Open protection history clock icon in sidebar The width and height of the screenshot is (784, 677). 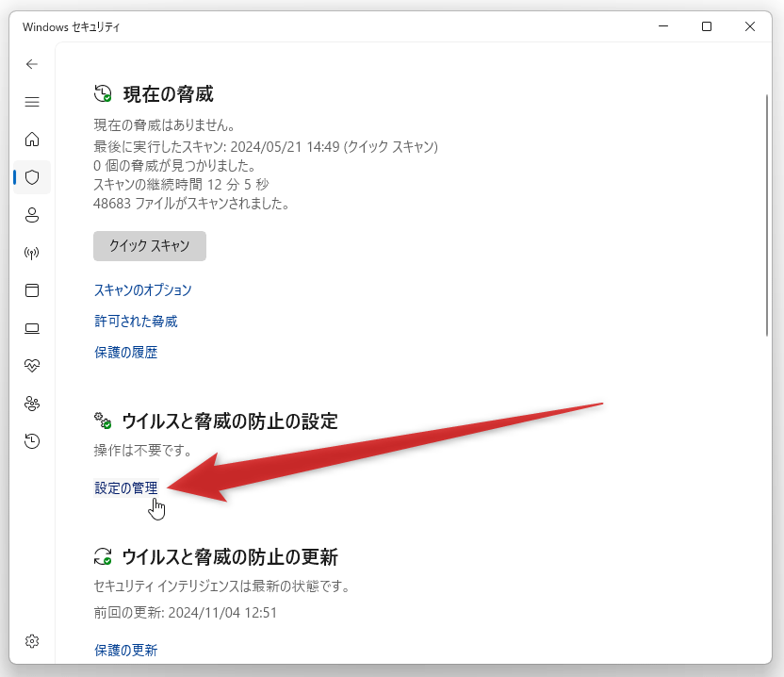click(x=32, y=441)
